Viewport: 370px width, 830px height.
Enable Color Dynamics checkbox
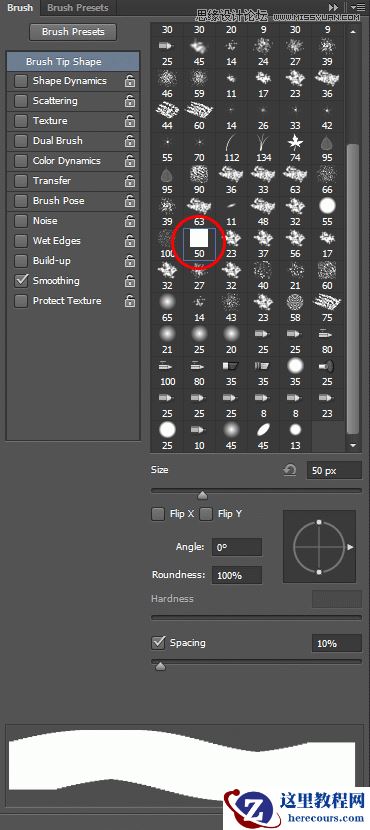(21, 161)
